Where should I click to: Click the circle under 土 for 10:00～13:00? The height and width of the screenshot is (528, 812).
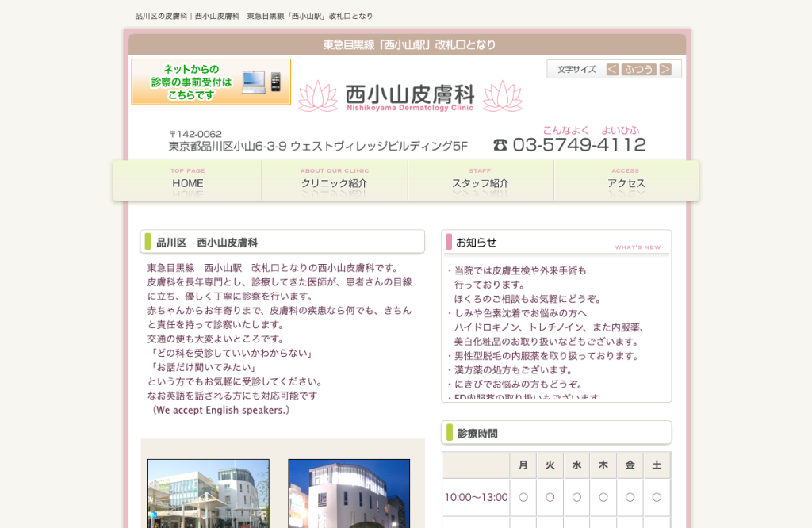point(657,497)
